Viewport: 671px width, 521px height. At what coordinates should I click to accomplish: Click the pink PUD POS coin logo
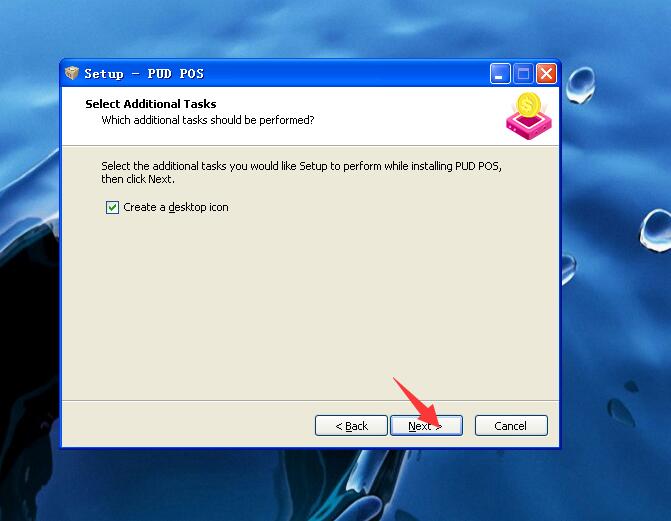pos(528,116)
